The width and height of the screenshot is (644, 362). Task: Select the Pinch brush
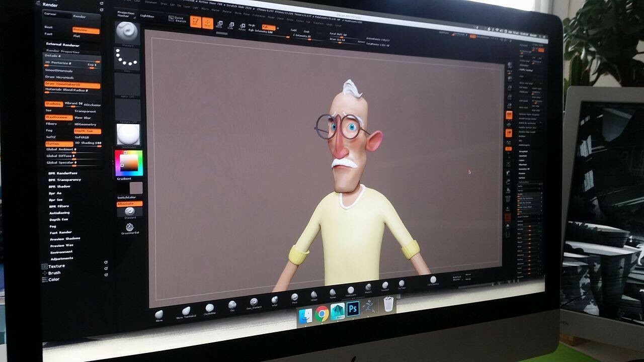tap(295, 298)
